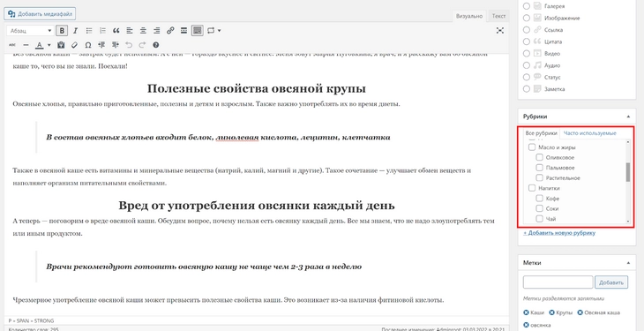Apply italic formatting

tap(75, 30)
